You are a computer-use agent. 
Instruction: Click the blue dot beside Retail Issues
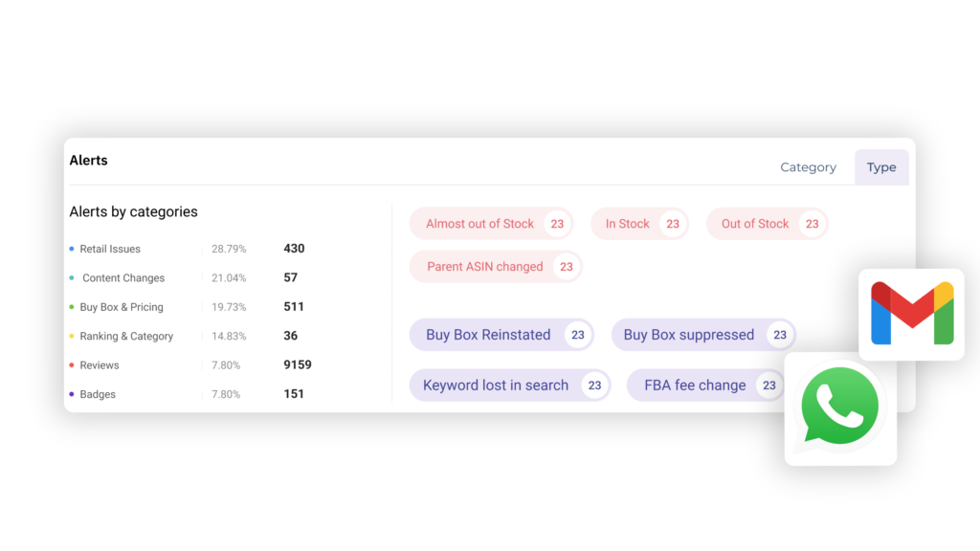click(x=72, y=249)
